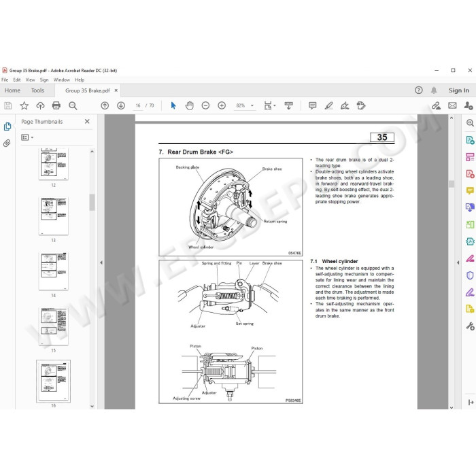This screenshot has height=476, width=476.
Task: Toggle the Page Thumbnails panel icon
Action: pyautogui.click(x=7, y=126)
